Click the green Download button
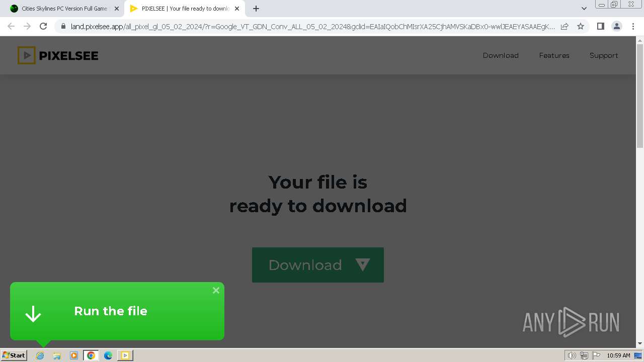Screen dimensions: 644x362 pyautogui.click(x=318, y=265)
